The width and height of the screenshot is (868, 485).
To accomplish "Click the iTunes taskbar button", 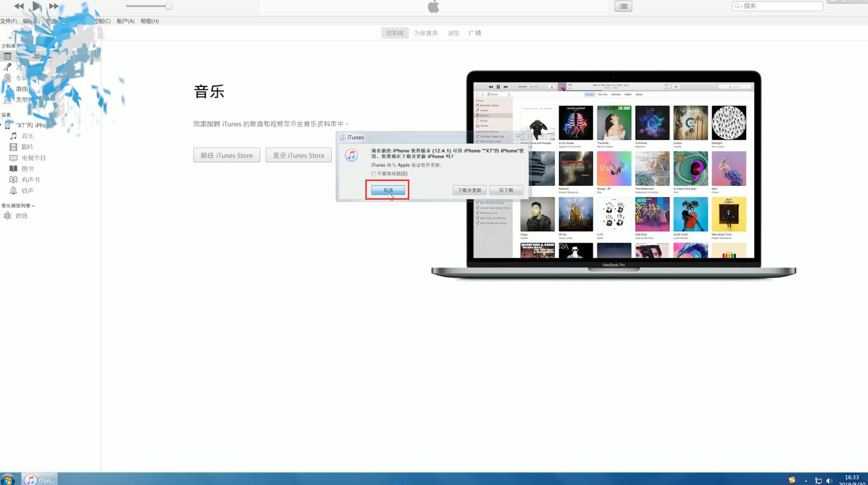I will point(39,480).
